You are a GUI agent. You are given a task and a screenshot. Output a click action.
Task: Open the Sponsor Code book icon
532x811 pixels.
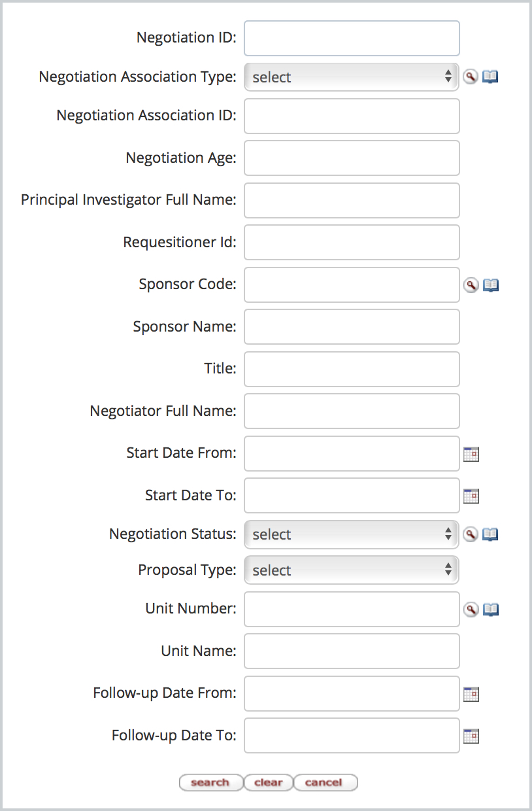(490, 285)
